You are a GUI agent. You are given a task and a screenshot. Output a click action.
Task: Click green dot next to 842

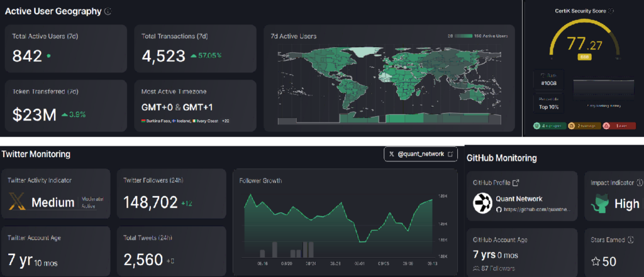point(48,56)
